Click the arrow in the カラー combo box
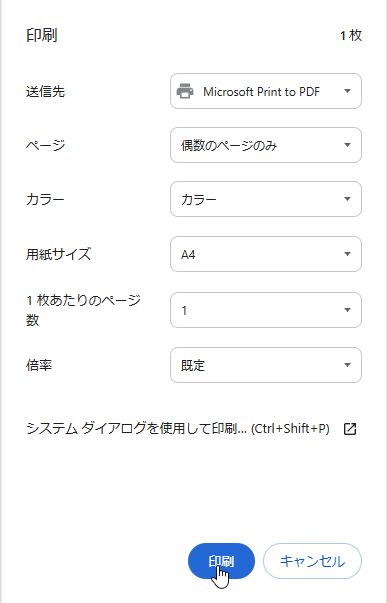This screenshot has height=603, width=387. coord(347,199)
